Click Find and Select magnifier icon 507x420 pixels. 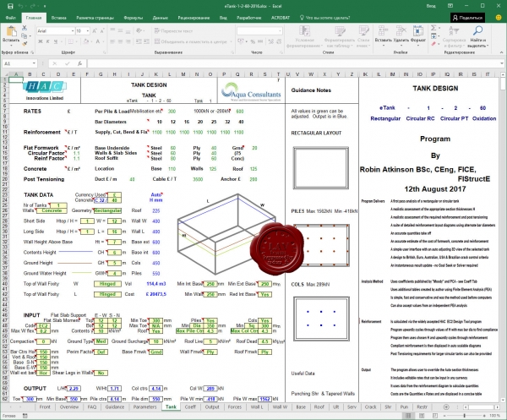coord(477,30)
